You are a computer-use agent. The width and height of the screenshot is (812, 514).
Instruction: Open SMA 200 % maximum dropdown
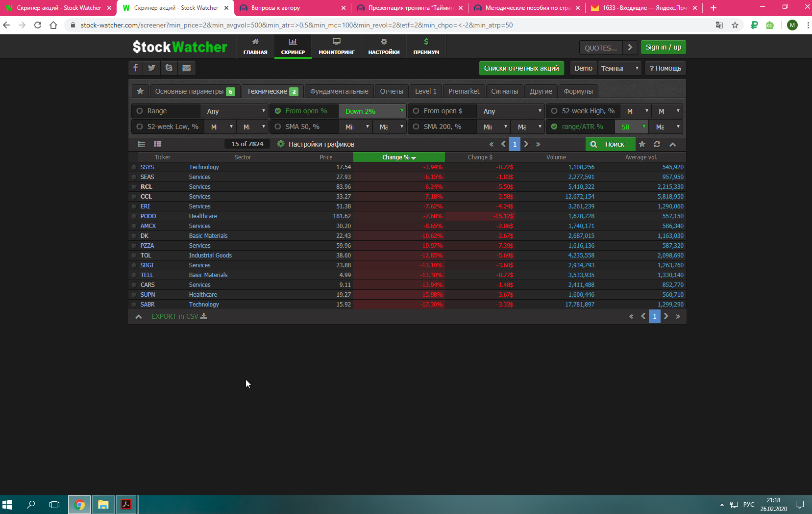(528, 127)
